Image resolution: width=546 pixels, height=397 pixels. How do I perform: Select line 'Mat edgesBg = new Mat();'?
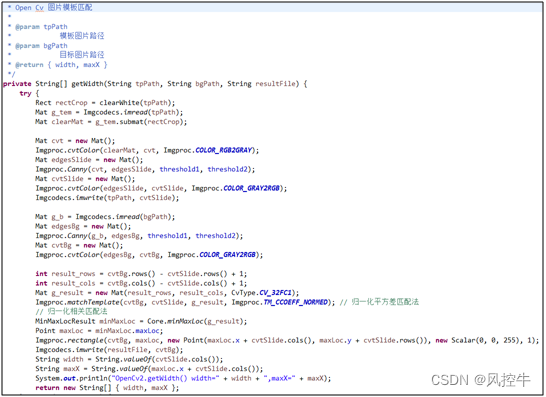(x=83, y=226)
